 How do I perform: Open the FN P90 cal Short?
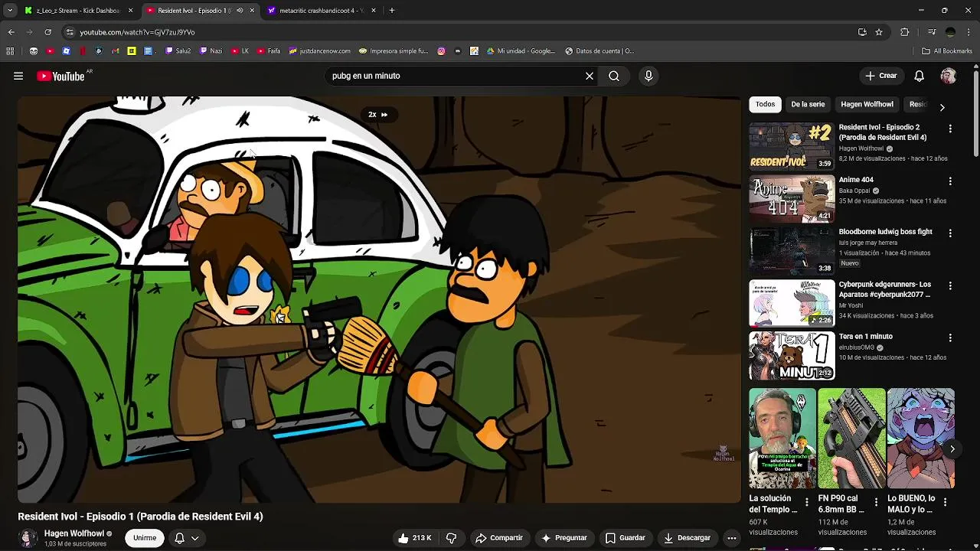click(851, 438)
